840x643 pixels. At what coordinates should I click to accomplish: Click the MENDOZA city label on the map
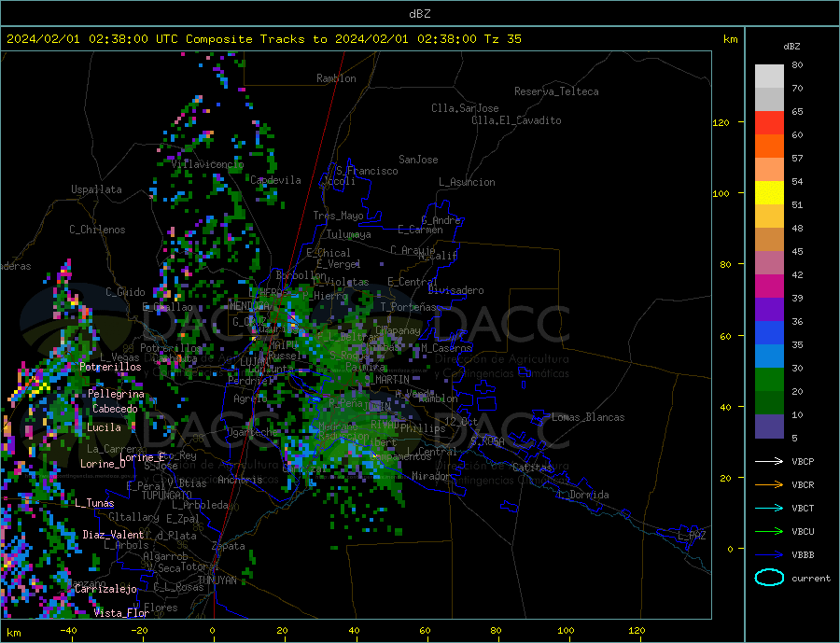pyautogui.click(x=249, y=306)
